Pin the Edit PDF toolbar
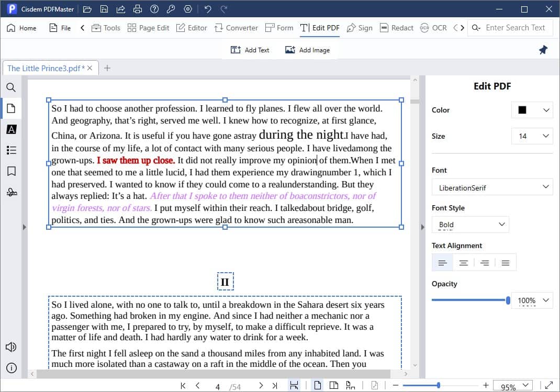560x392 pixels. point(543,50)
